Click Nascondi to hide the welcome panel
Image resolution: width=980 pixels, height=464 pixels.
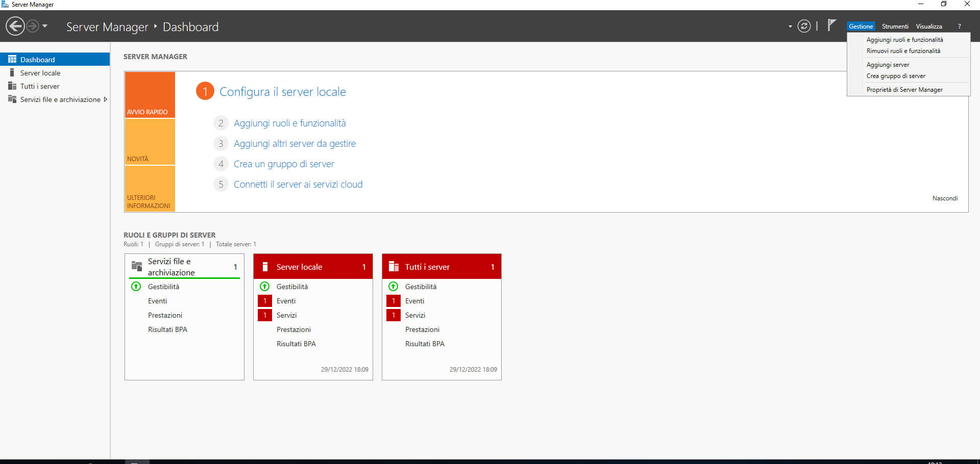(945, 198)
